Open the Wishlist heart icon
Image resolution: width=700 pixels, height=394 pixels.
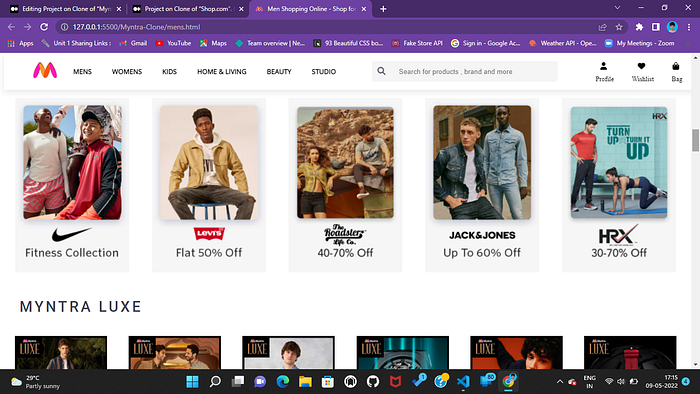(x=642, y=66)
